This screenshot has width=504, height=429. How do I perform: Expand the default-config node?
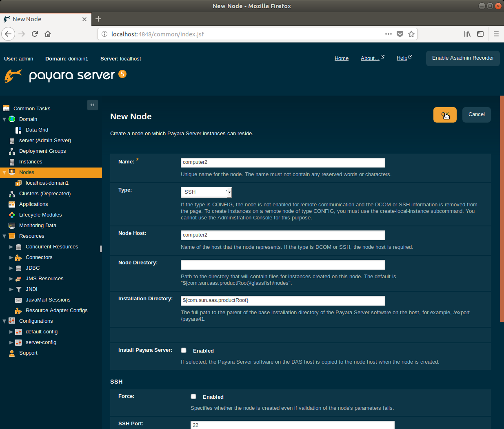click(x=11, y=332)
